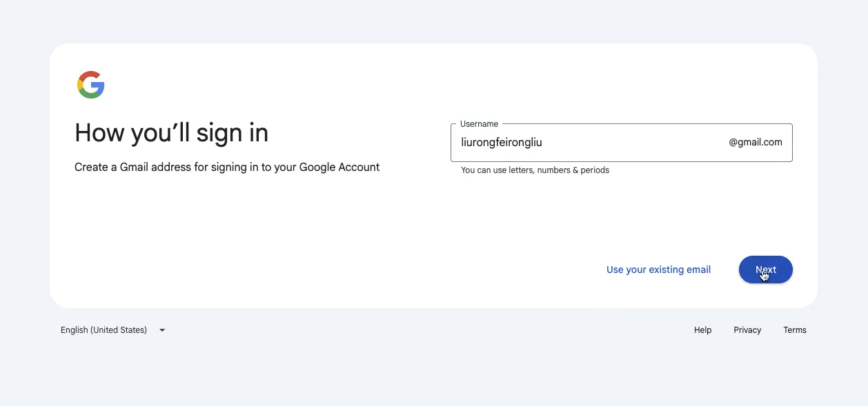
Task: Click the typed text "liurongfeirongliu"
Action: [x=502, y=143]
